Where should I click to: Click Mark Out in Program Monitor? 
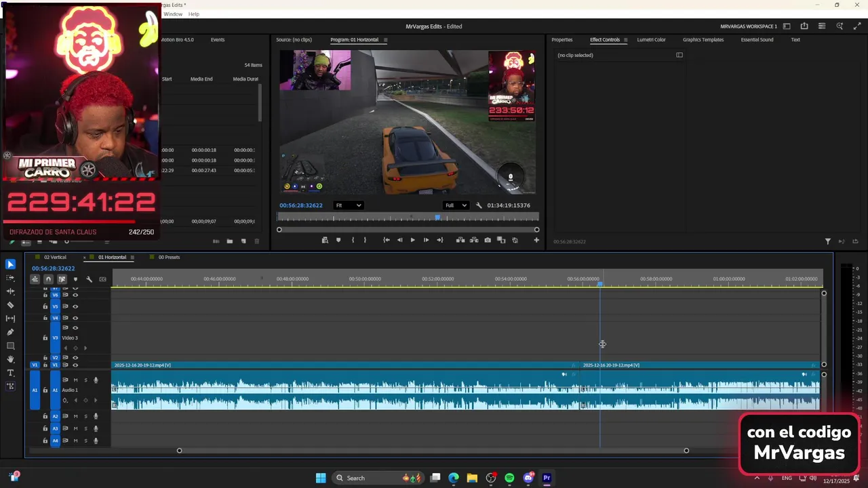(x=365, y=240)
